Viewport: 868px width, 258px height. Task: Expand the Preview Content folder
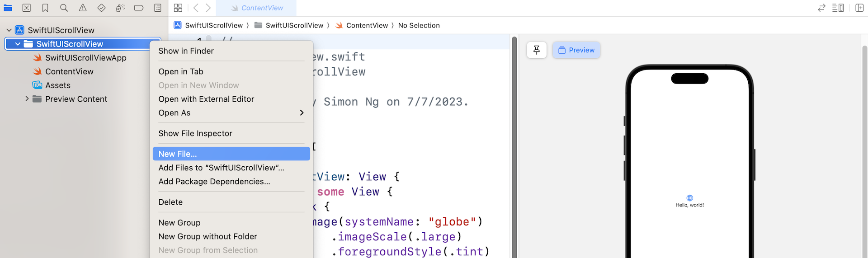point(27,99)
